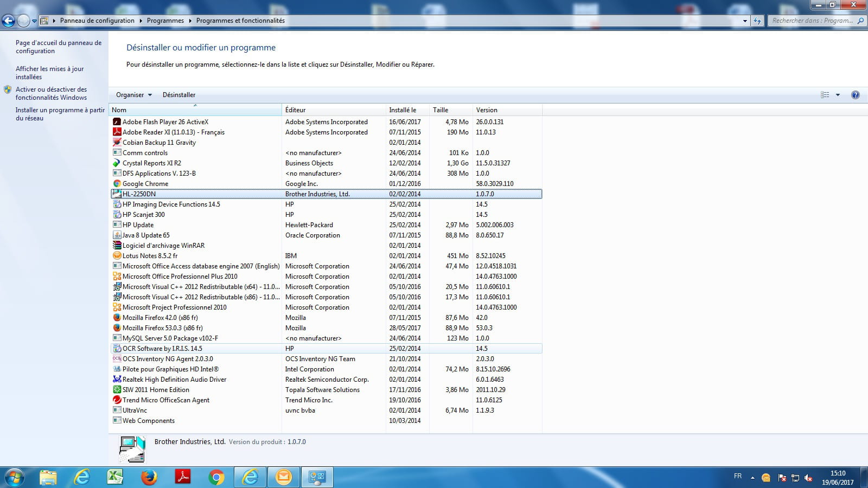868x488 pixels.
Task: Click the Back navigation arrow button
Action: coord(9,21)
